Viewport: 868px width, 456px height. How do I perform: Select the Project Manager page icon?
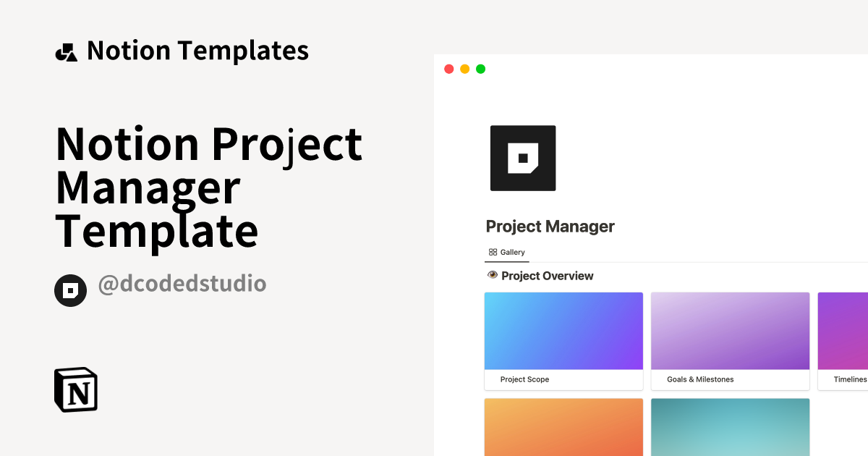pos(523,158)
